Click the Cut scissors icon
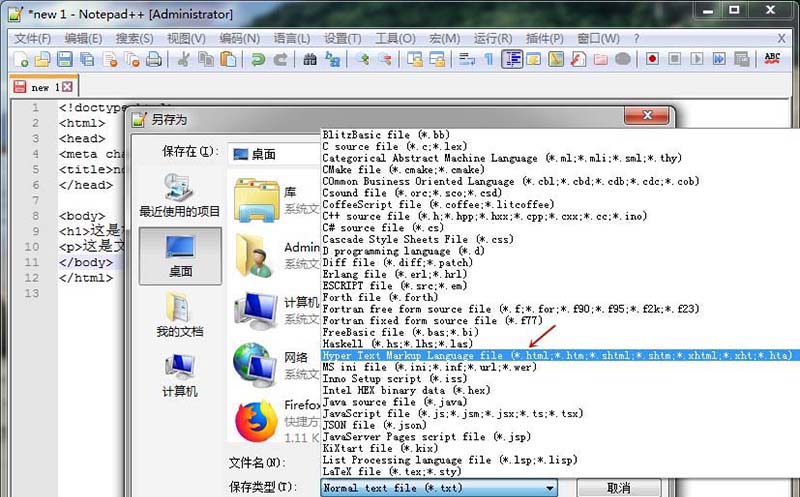This screenshot has width=800, height=497. click(183, 59)
